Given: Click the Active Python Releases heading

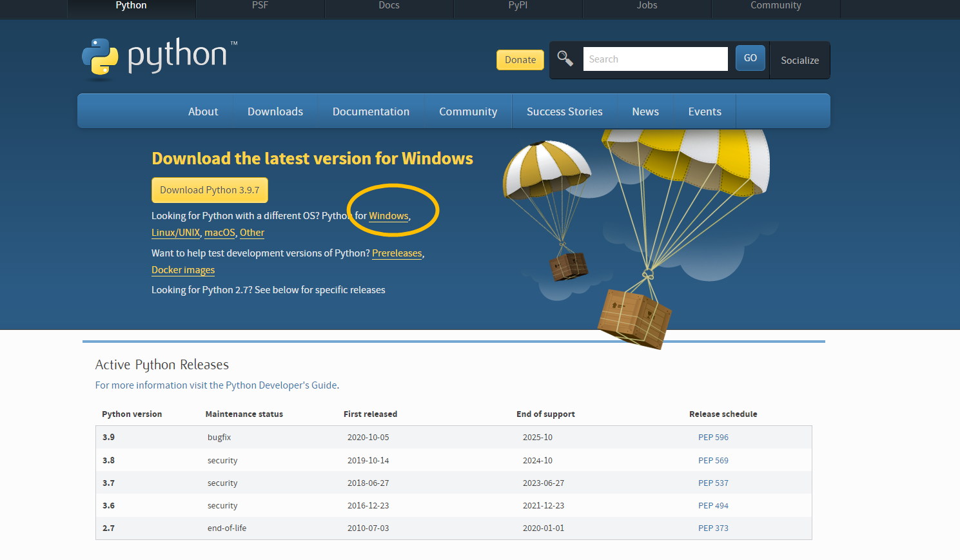Looking at the screenshot, I should [x=162, y=365].
